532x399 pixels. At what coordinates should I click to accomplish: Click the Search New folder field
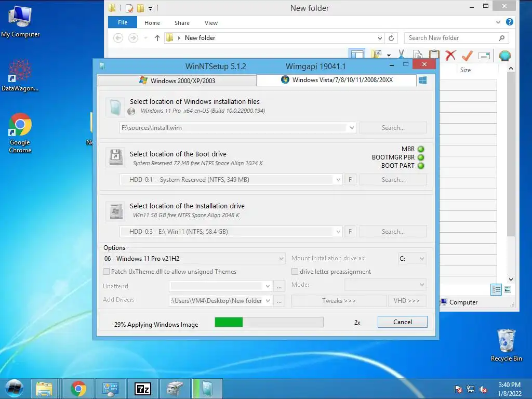[456, 38]
